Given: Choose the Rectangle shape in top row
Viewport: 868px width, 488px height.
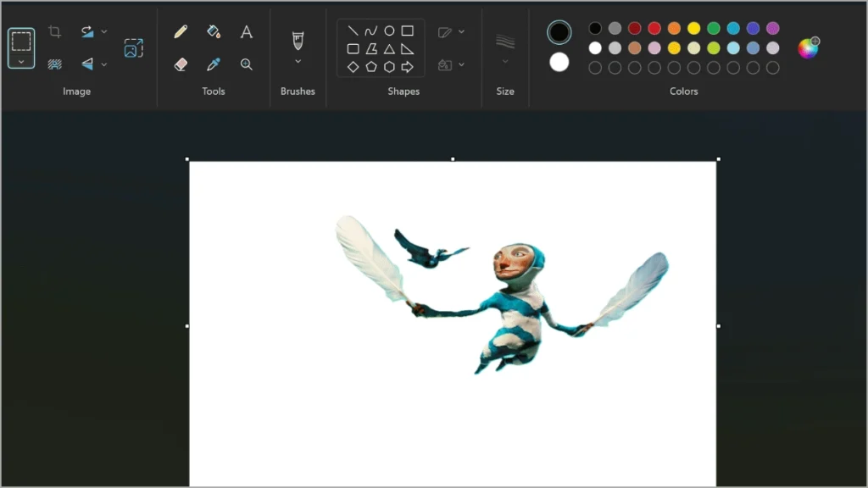Looking at the screenshot, I should click(408, 31).
